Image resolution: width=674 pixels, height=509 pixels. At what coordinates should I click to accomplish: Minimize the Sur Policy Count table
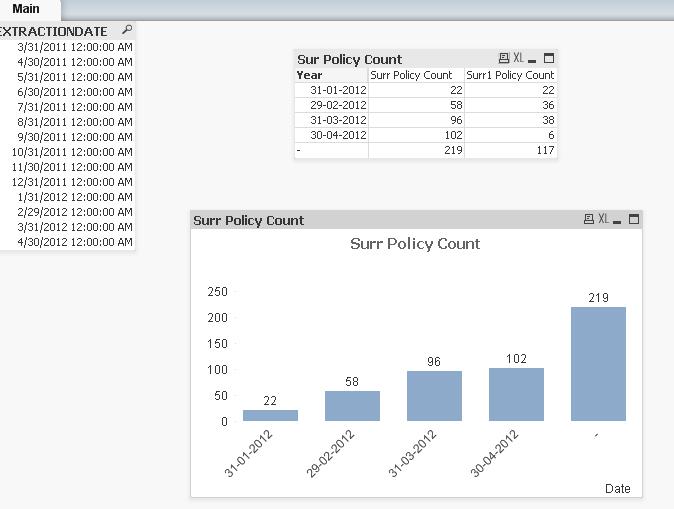pyautogui.click(x=532, y=61)
